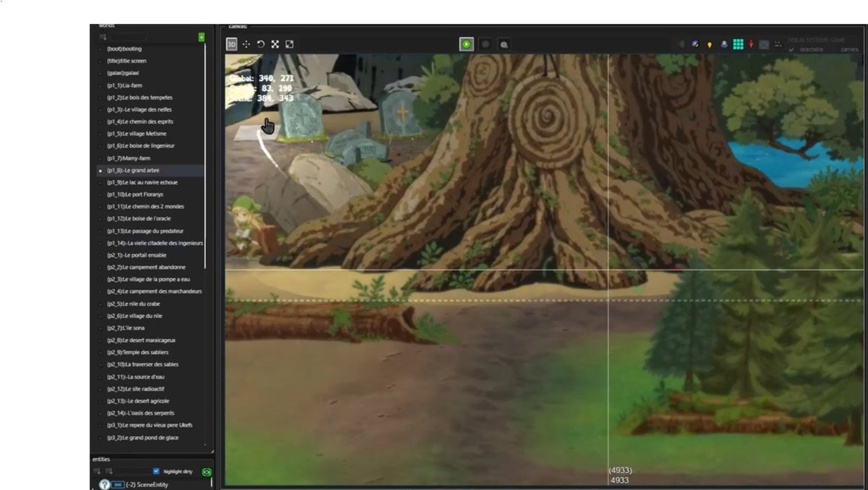868x490 pixels.
Task: Select the (-2) SceneEntity row
Action: [x=153, y=484]
